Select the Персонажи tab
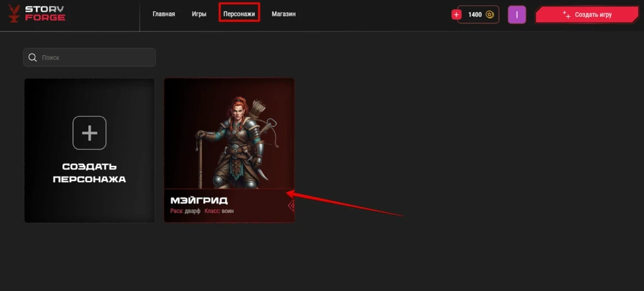644x291 pixels. point(239,14)
